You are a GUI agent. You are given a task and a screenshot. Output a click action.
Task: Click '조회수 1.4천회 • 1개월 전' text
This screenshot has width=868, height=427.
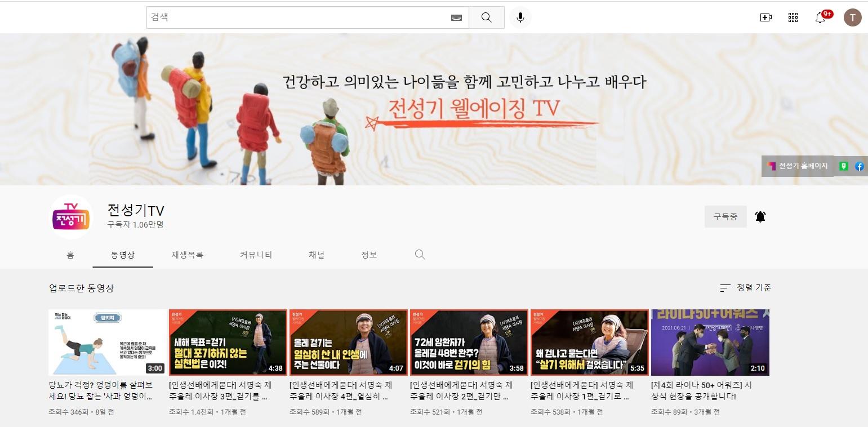point(207,412)
